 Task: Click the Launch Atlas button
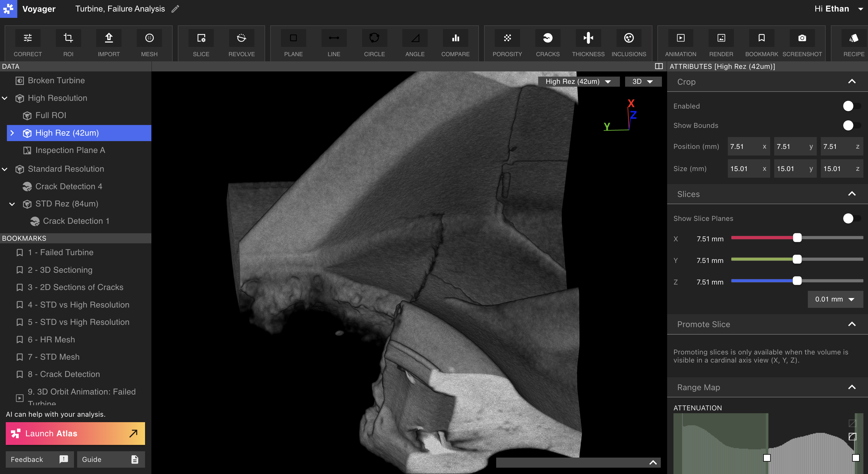click(x=75, y=434)
